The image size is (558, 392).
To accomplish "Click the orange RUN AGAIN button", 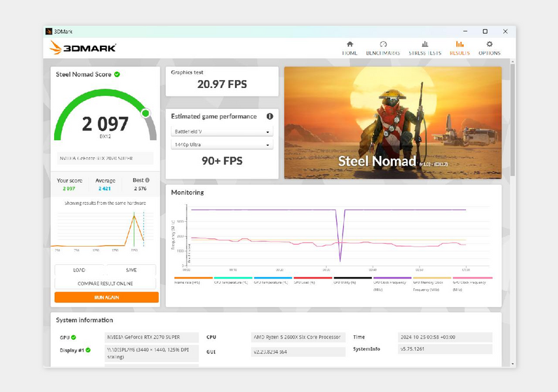I will tap(106, 297).
